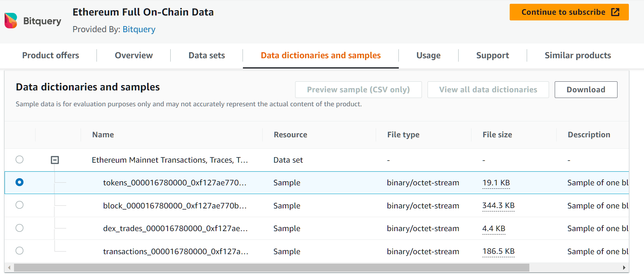Open the Product offers tab

(51, 55)
